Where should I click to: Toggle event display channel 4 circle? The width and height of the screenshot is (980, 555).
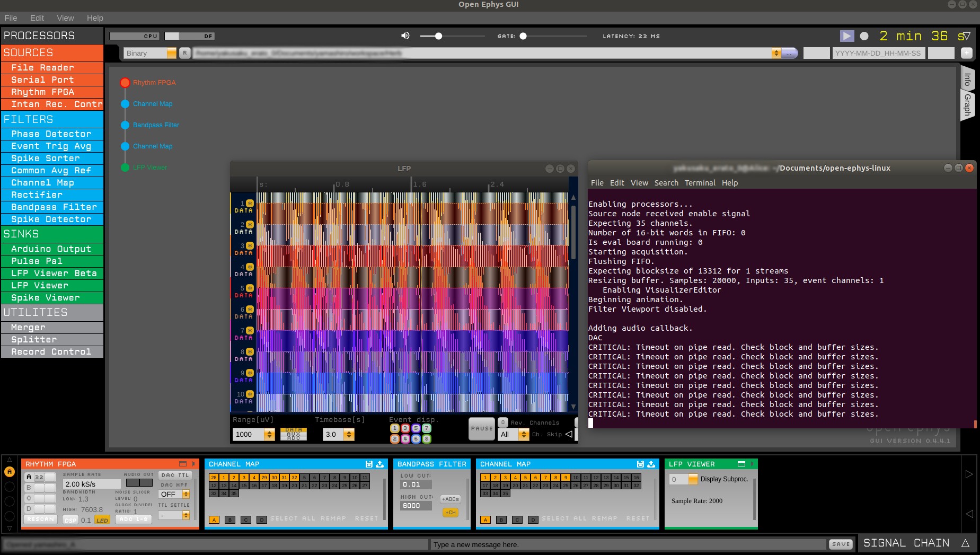(x=405, y=439)
